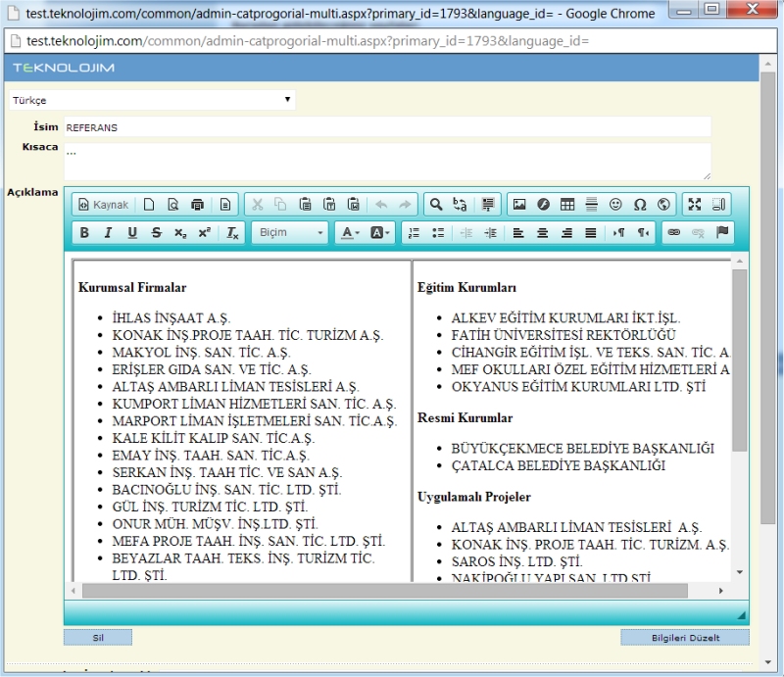The image size is (784, 677).
Task: Toggle strikethrough formatting
Action: coord(157,233)
